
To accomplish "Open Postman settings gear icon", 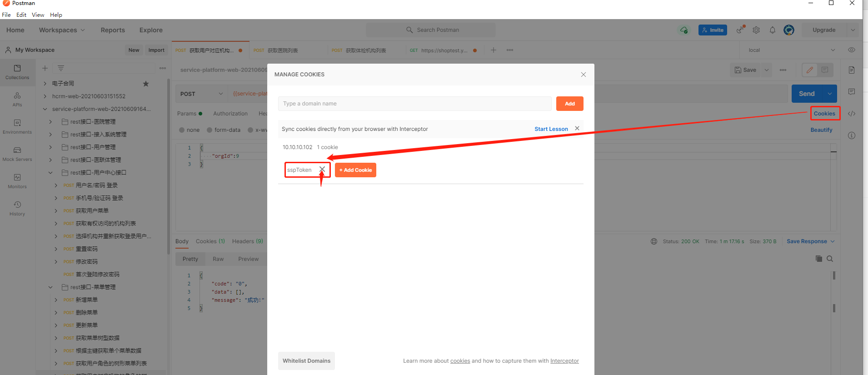I will tap(756, 30).
